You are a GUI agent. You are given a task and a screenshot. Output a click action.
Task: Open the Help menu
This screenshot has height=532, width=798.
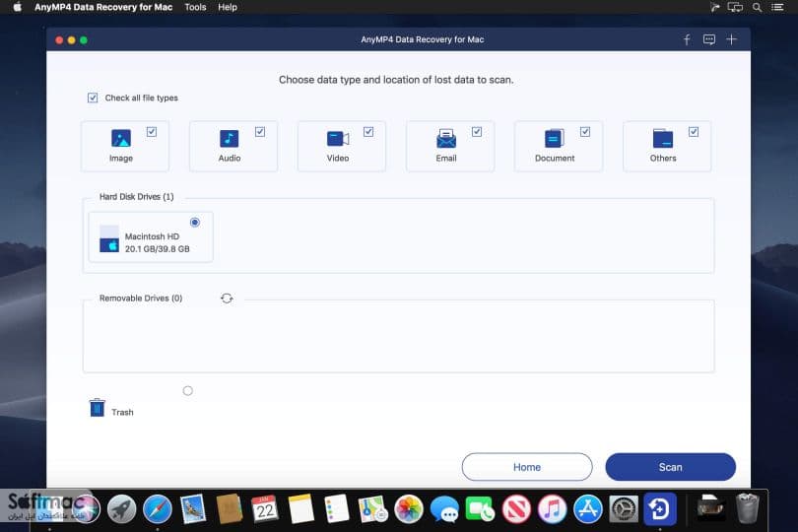pyautogui.click(x=228, y=7)
